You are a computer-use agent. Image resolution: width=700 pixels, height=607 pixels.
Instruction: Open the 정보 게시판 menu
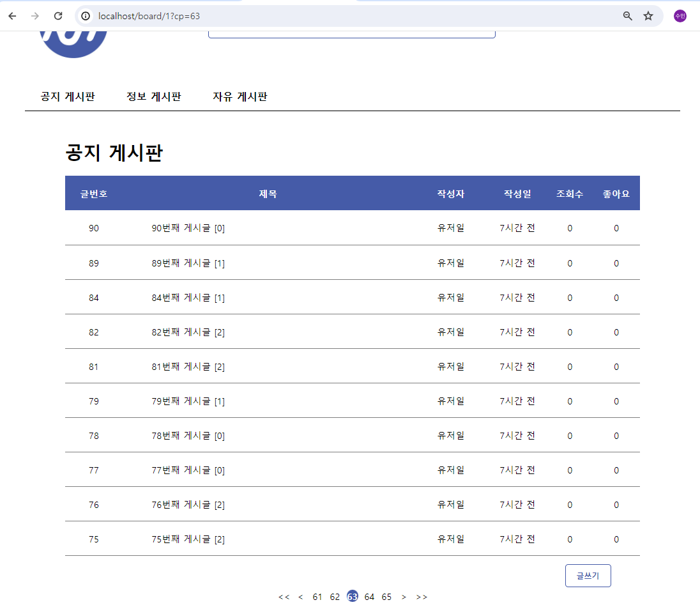point(153,96)
